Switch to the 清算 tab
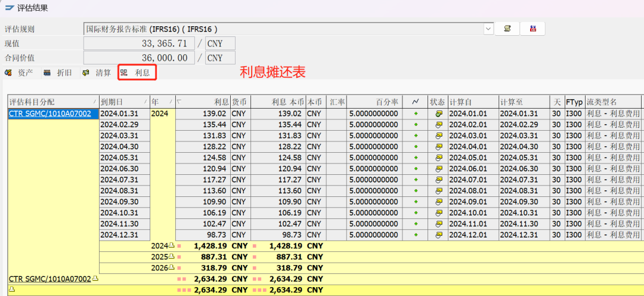This screenshot has width=644, height=296. click(x=97, y=73)
